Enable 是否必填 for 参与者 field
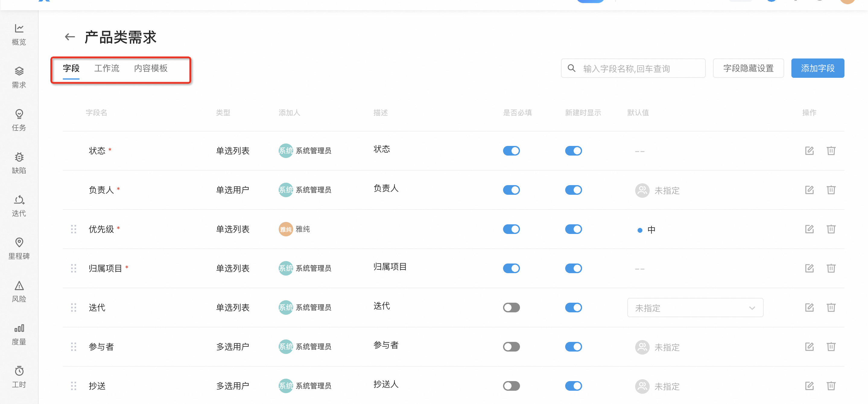 [511, 346]
